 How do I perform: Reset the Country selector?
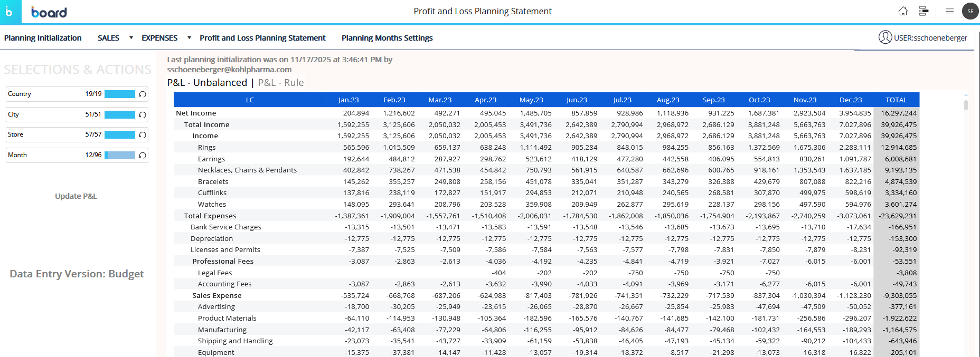(x=142, y=94)
